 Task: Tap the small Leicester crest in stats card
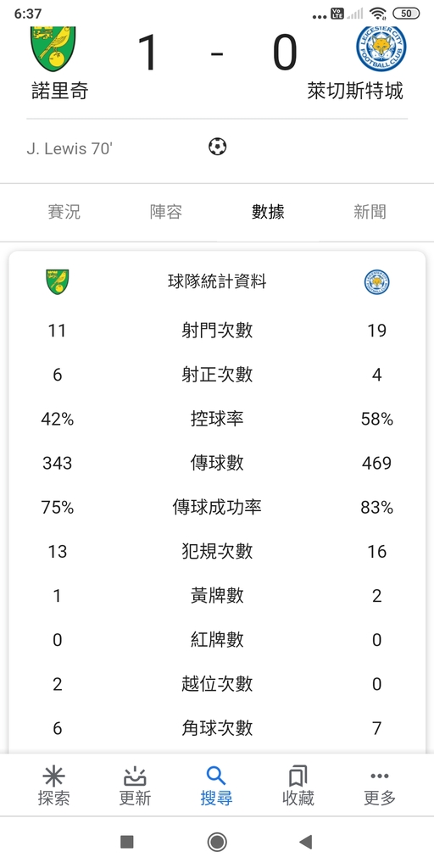point(377,281)
